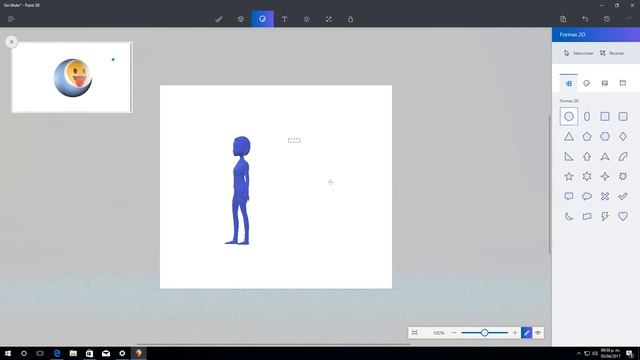Screen dimensions: 640x360
Task: Open the Action Center notifications
Action: pyautogui.click(x=629, y=353)
